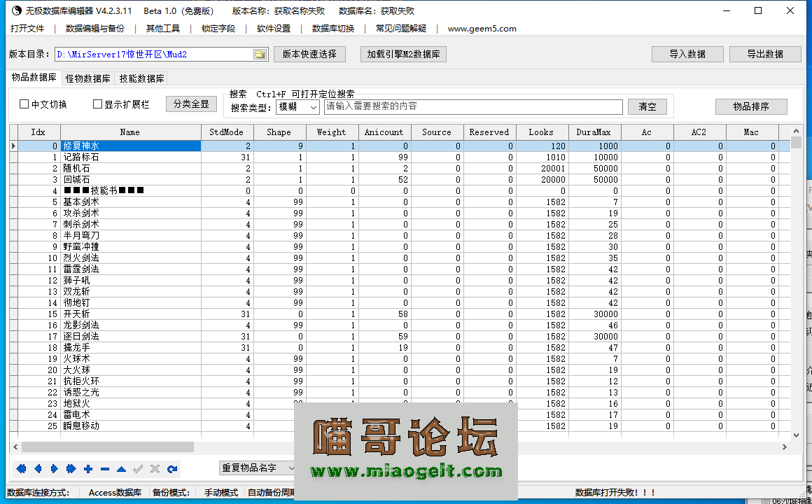Image resolution: width=812 pixels, height=504 pixels.
Task: Insert new record with plus icon
Action: (x=88, y=469)
